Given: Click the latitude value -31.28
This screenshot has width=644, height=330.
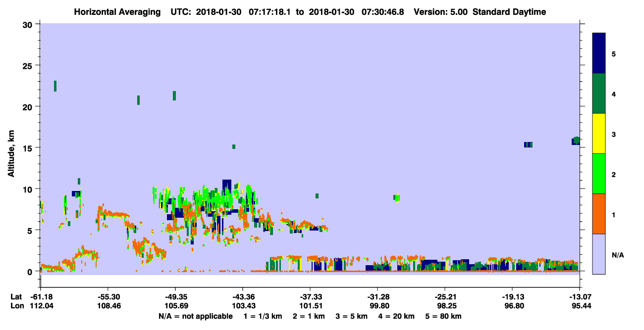Looking at the screenshot, I should [377, 297].
